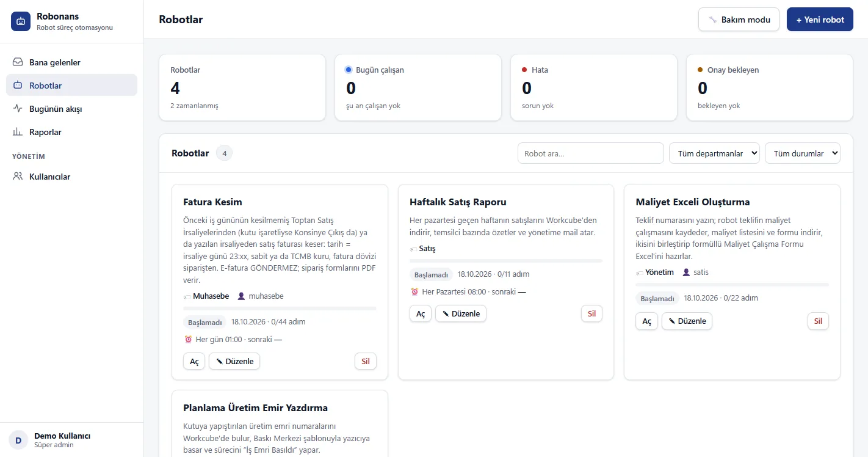The image size is (868, 457).
Task: Click Sil on Maliyet Exceli Oluşturma
Action: 818,321
